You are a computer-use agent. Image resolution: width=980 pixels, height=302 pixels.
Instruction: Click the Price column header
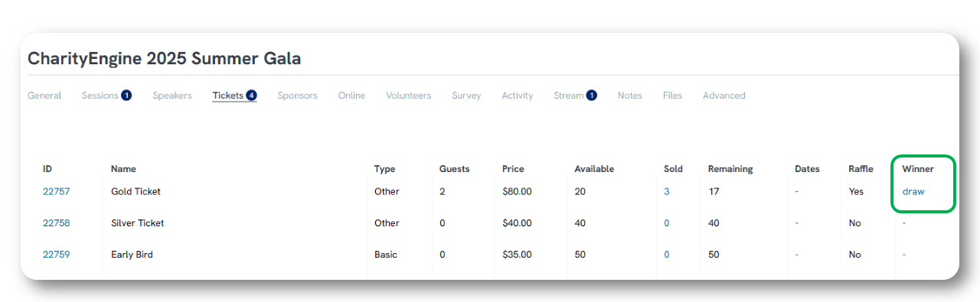coord(513,169)
